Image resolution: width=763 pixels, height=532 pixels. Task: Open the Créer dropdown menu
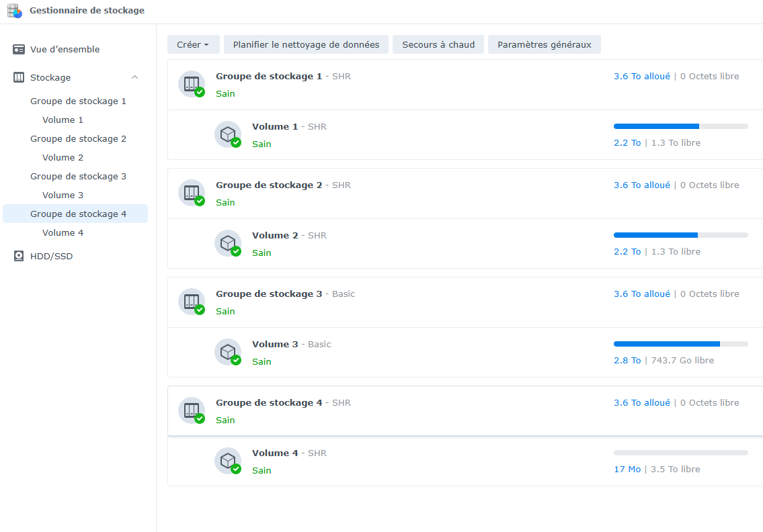pyautogui.click(x=193, y=45)
